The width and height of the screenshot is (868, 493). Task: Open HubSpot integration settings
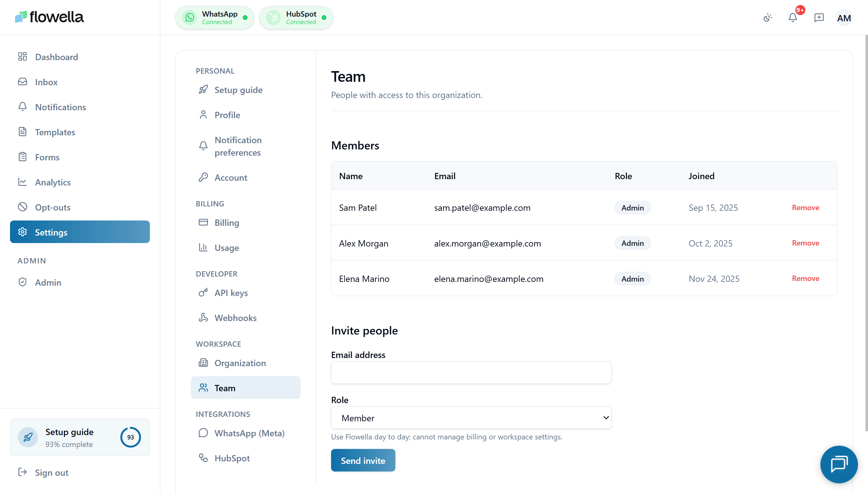(x=245, y=458)
